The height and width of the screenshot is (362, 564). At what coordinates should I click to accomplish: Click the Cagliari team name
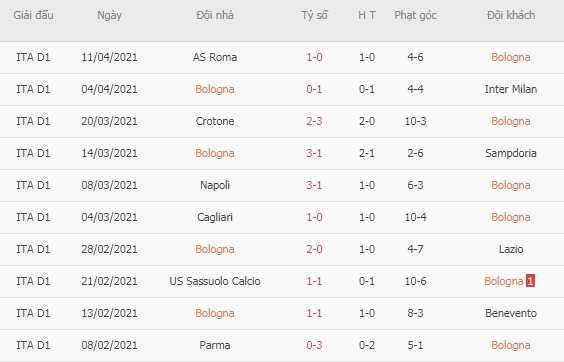[x=215, y=217]
